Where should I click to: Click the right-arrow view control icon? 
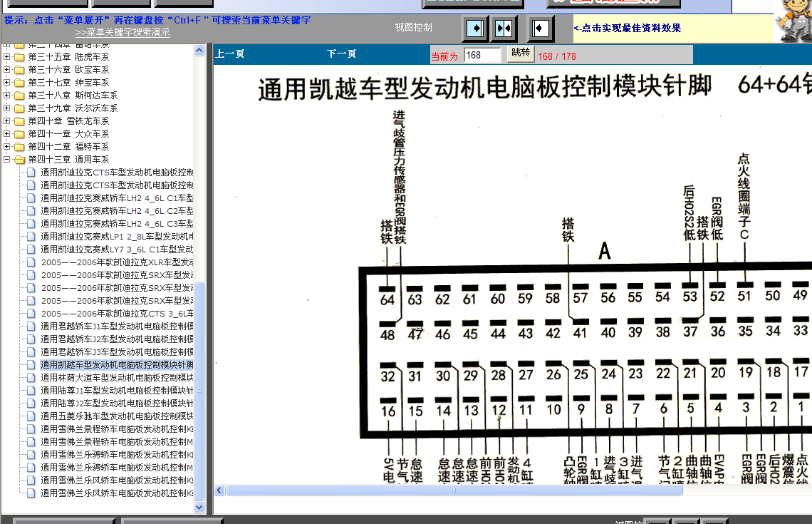(475, 28)
